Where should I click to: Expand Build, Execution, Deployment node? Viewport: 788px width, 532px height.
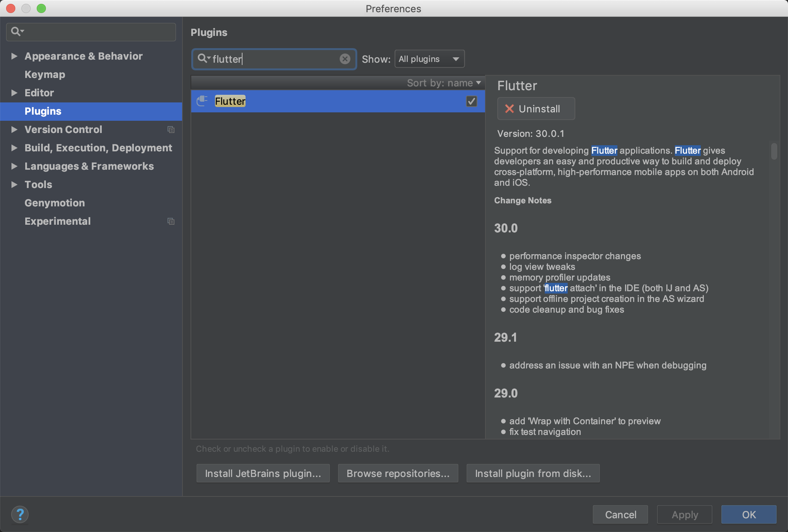click(x=14, y=148)
